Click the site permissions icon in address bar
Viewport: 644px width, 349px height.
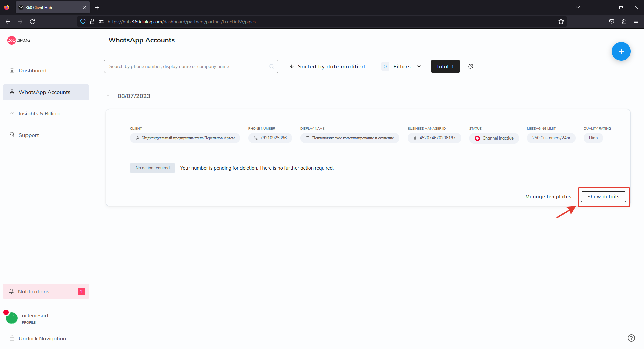[x=102, y=22]
